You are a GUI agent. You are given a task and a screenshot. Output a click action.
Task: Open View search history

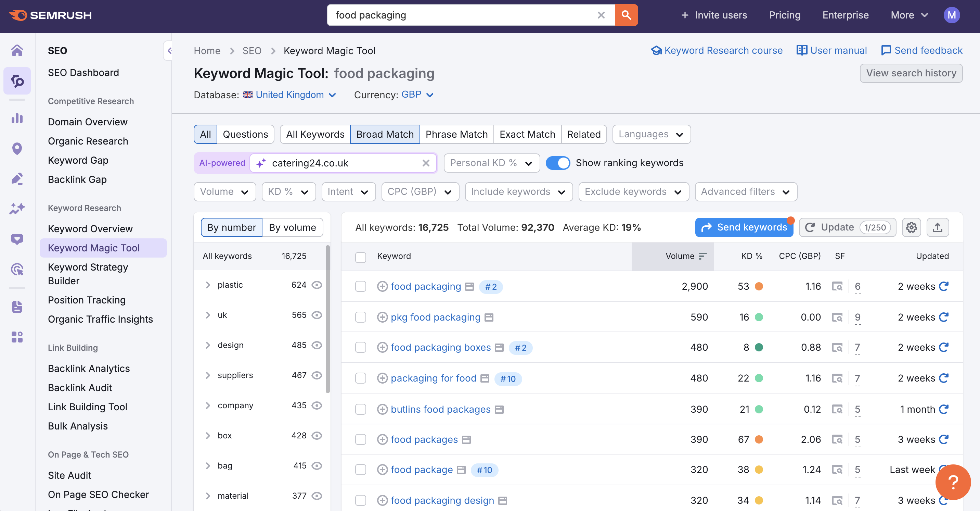click(x=911, y=73)
